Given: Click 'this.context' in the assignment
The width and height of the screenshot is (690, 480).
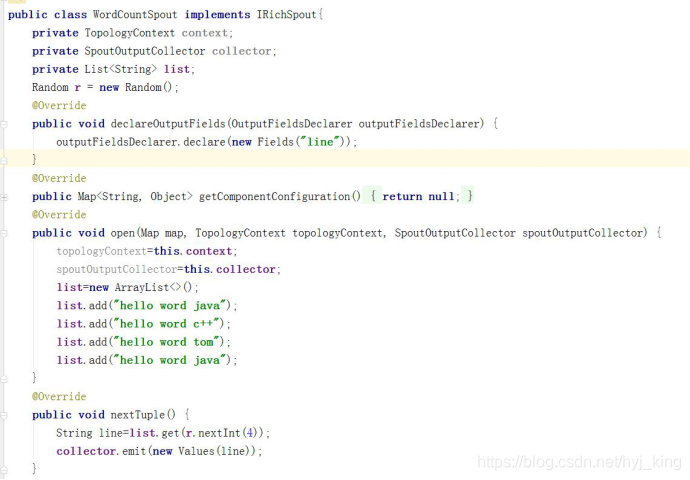Looking at the screenshot, I should coord(193,251).
